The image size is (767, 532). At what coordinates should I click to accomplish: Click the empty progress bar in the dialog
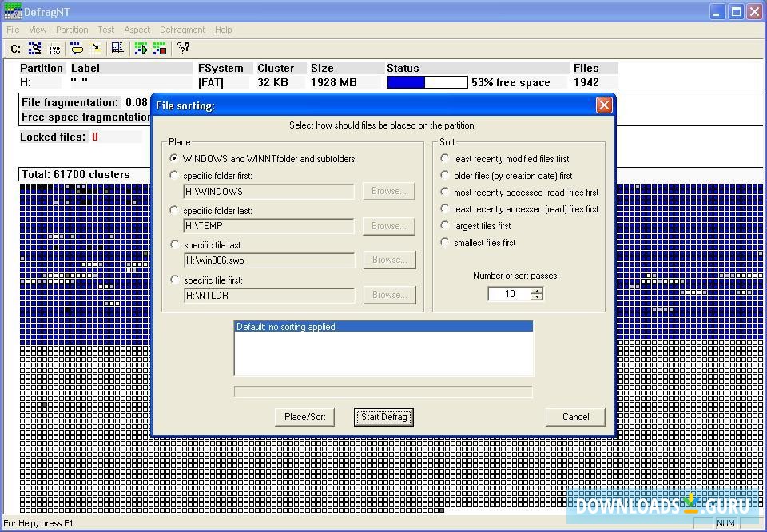click(383, 391)
